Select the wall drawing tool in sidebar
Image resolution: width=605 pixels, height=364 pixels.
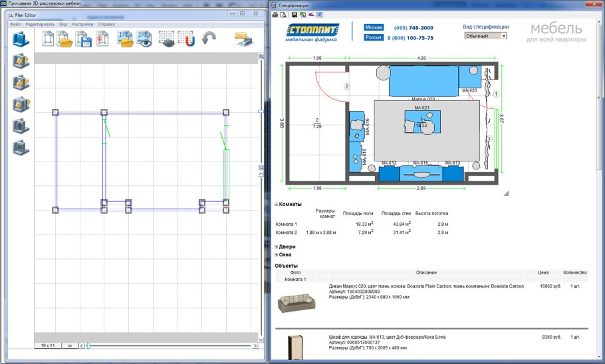tap(21, 39)
